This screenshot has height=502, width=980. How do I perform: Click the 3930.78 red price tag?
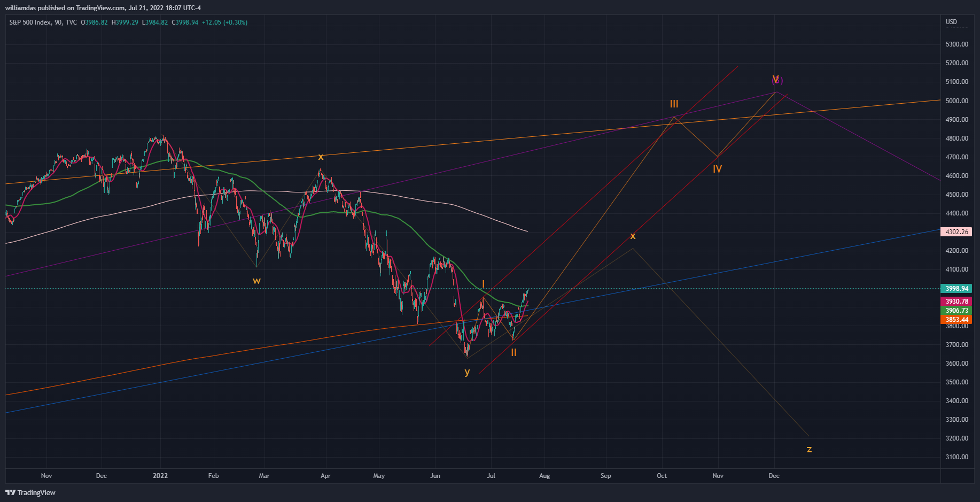click(x=956, y=302)
